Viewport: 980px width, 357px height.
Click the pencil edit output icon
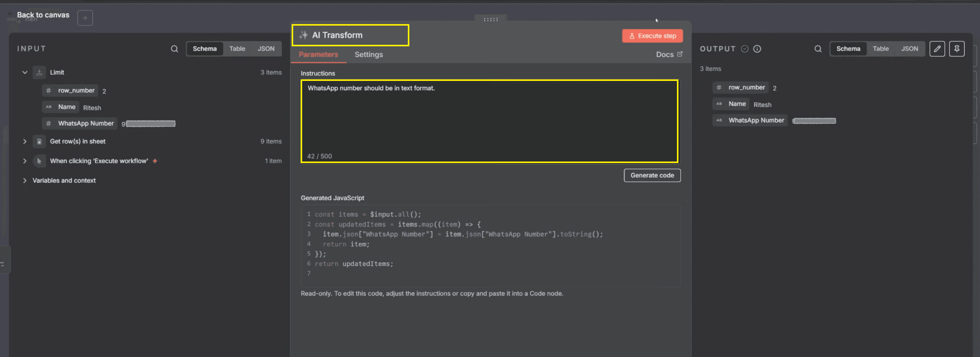pos(937,49)
